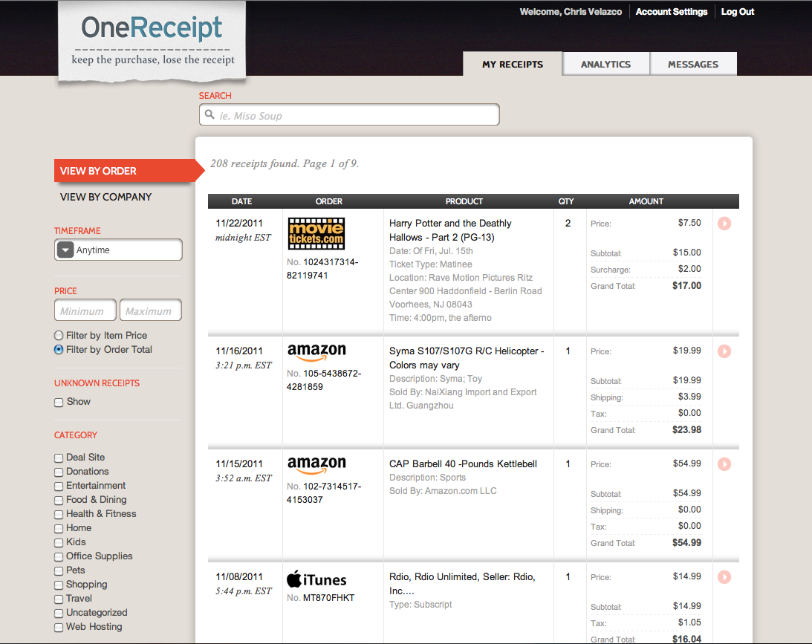812x644 pixels.
Task: Check the Travel category
Action: pos(59,599)
